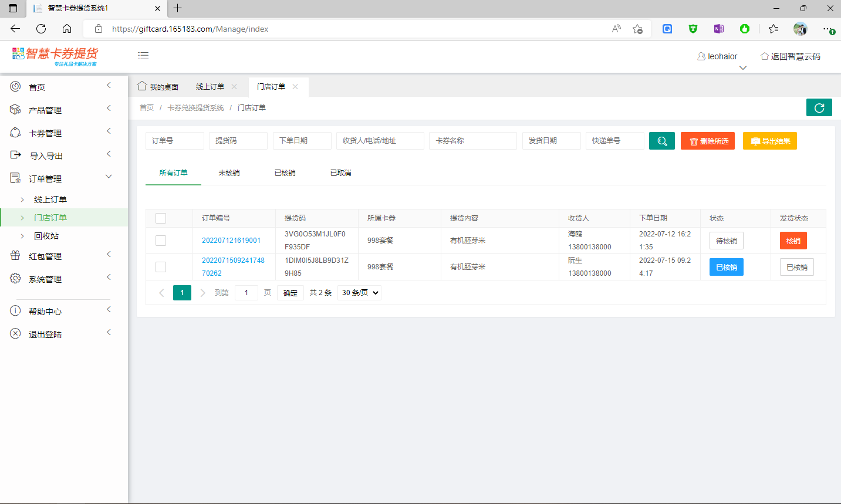Click the home icon on 我的桌面 tab
Image resolution: width=841 pixels, height=504 pixels.
(142, 86)
